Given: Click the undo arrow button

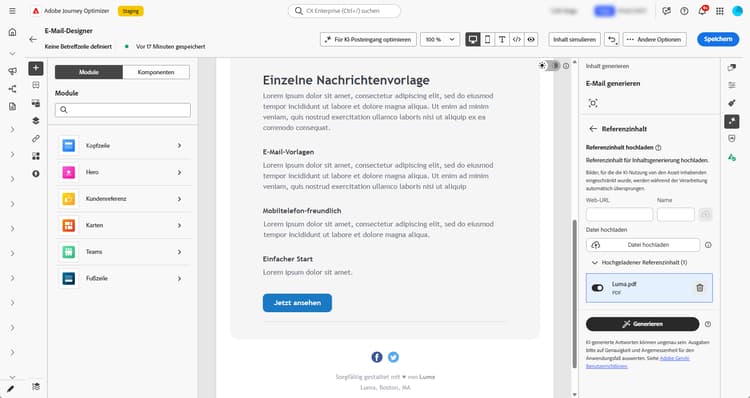Looking at the screenshot, I should tap(611, 39).
